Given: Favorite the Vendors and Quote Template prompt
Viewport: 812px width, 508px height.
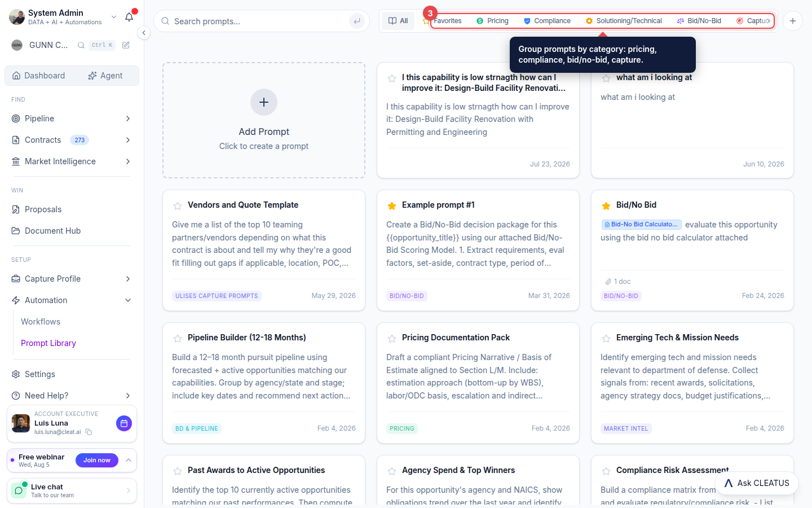Looking at the screenshot, I should click(x=178, y=205).
